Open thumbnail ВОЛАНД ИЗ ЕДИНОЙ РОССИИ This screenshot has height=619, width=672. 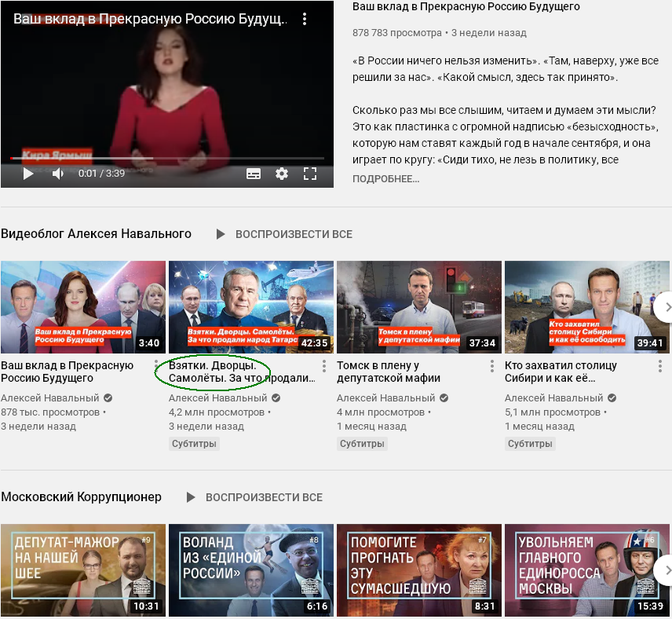coord(251,570)
